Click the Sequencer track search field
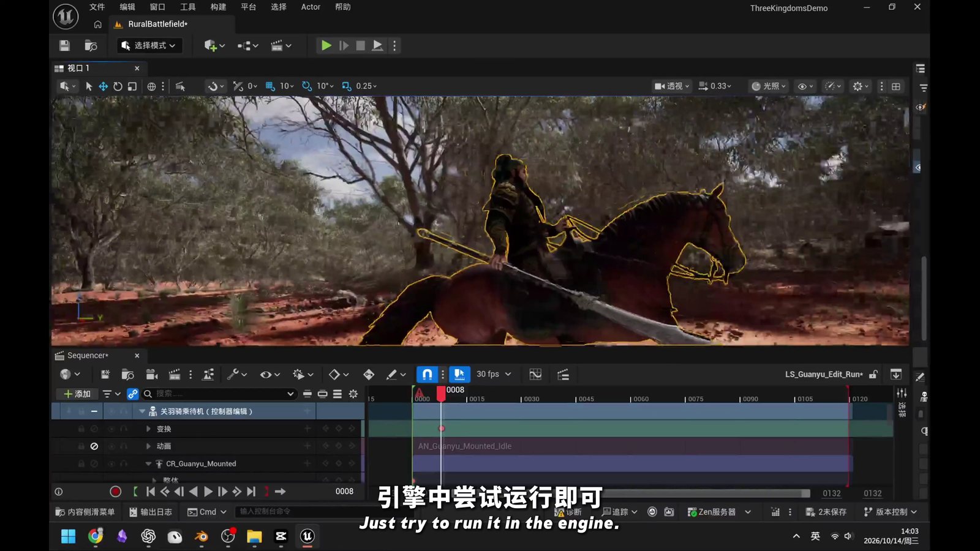 [x=219, y=394]
